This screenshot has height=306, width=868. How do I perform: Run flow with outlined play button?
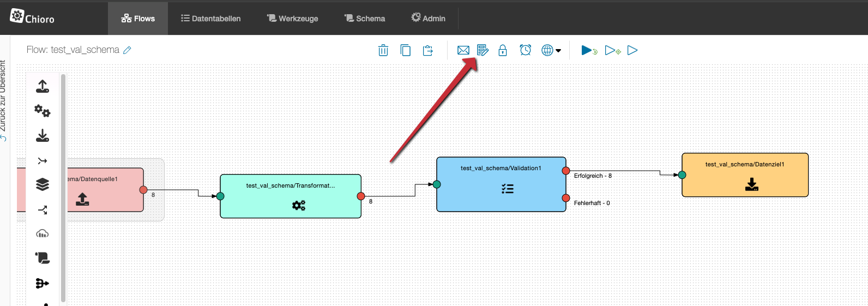(x=632, y=50)
